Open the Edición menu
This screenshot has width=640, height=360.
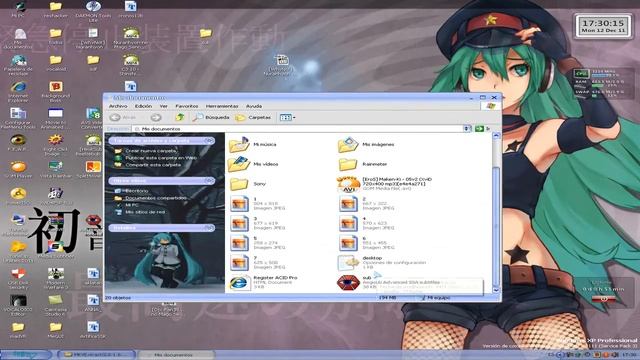tap(143, 106)
